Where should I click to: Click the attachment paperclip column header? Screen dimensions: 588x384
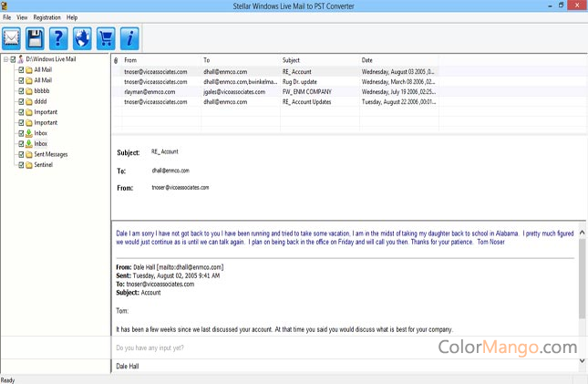[116, 60]
